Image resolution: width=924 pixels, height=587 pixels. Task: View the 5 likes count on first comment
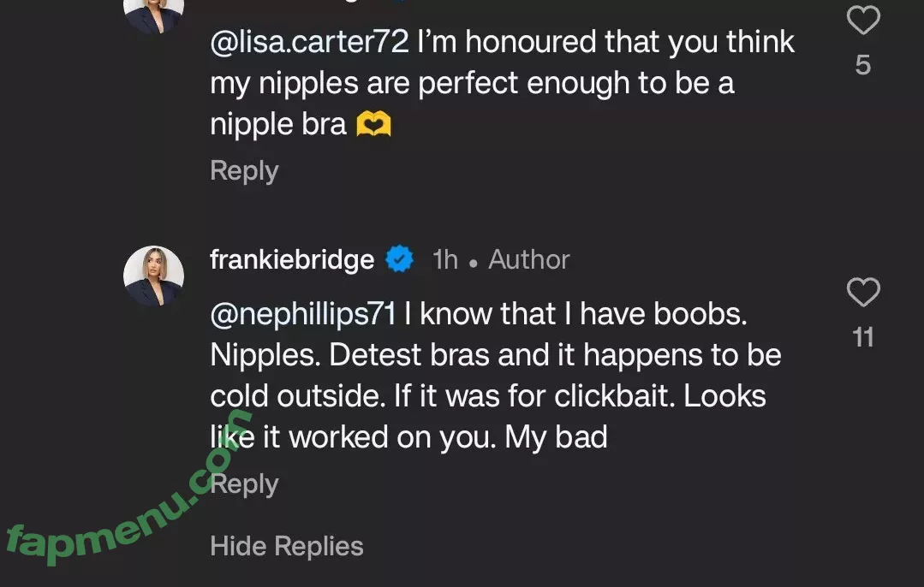(863, 65)
